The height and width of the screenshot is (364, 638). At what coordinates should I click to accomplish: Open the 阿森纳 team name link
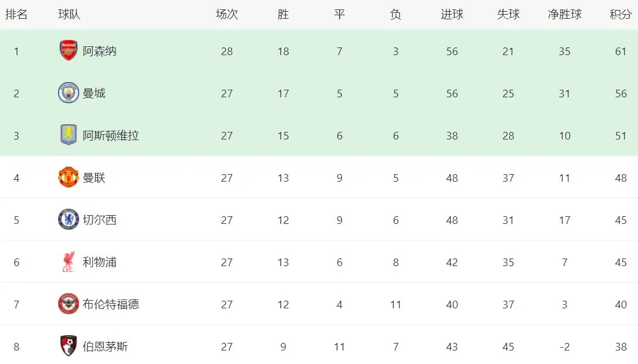tap(100, 51)
